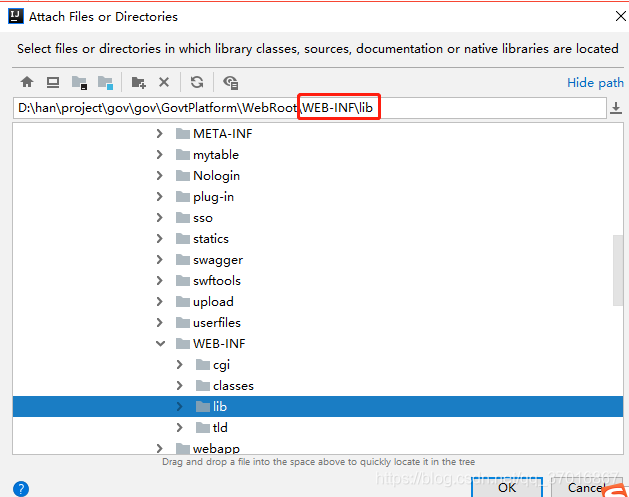Select the plug-in folder row
629x497 pixels.
click(x=318, y=197)
